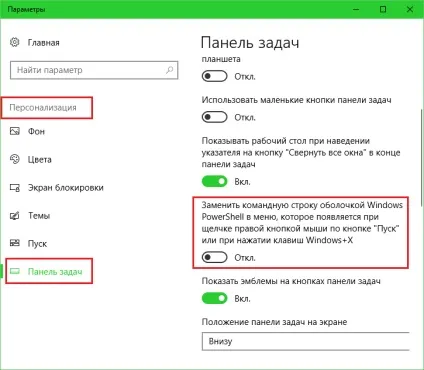The image size is (424, 370).
Task: Click label Использовать маленькие кнопки панели задач
Action: [x=296, y=100]
